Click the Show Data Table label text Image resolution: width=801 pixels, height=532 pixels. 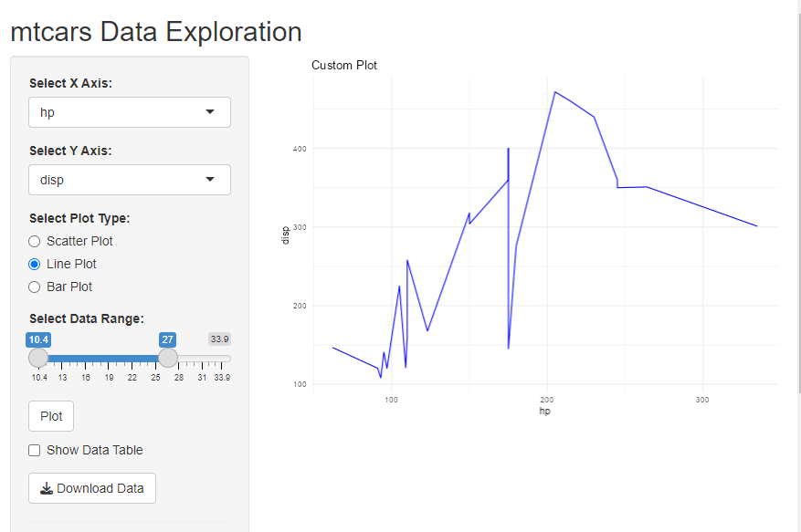95,450
